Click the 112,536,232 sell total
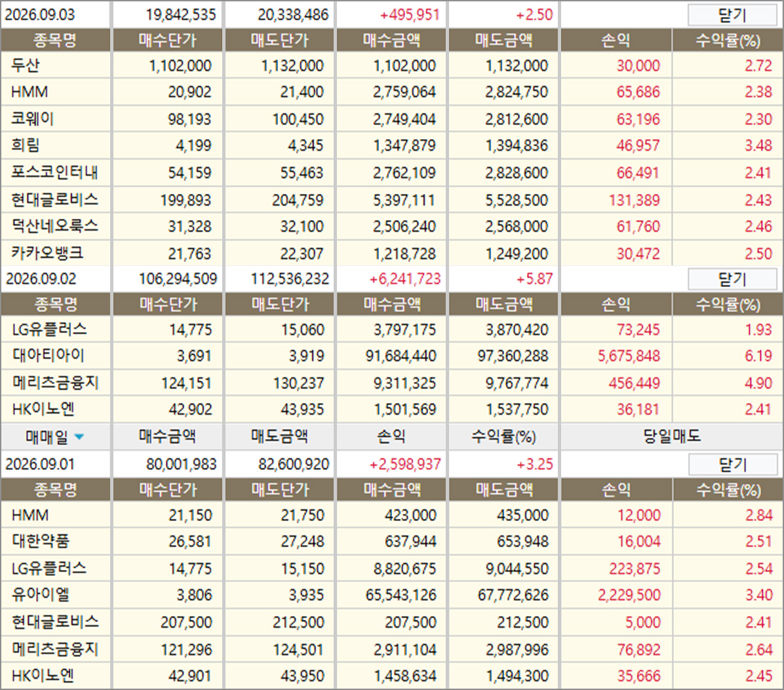Screen dimensions: 784x690 (x=290, y=278)
